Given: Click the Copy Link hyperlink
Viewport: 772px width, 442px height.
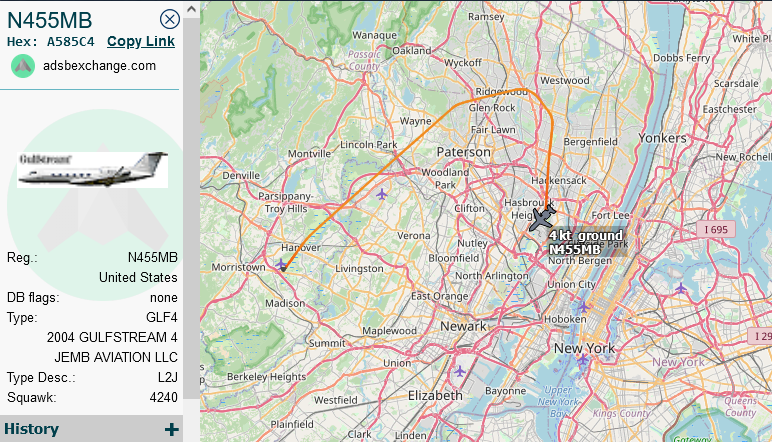Looking at the screenshot, I should coord(141,42).
